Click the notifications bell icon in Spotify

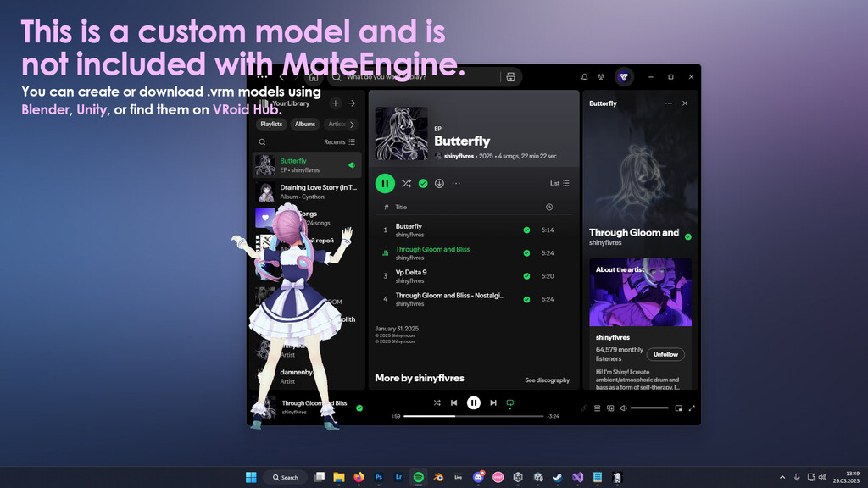click(584, 77)
